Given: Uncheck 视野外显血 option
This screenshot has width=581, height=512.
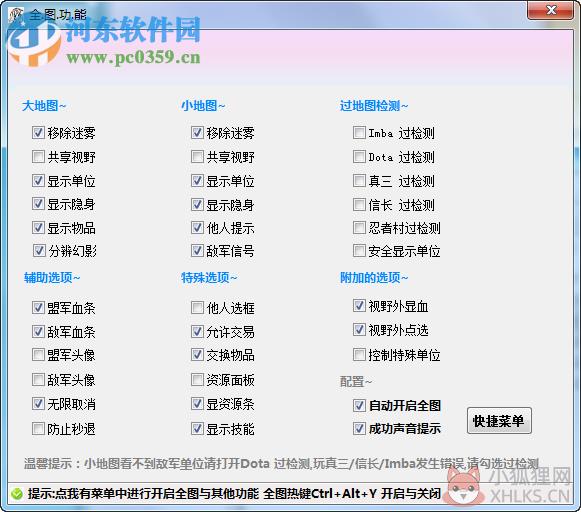Looking at the screenshot, I should coord(359,306).
